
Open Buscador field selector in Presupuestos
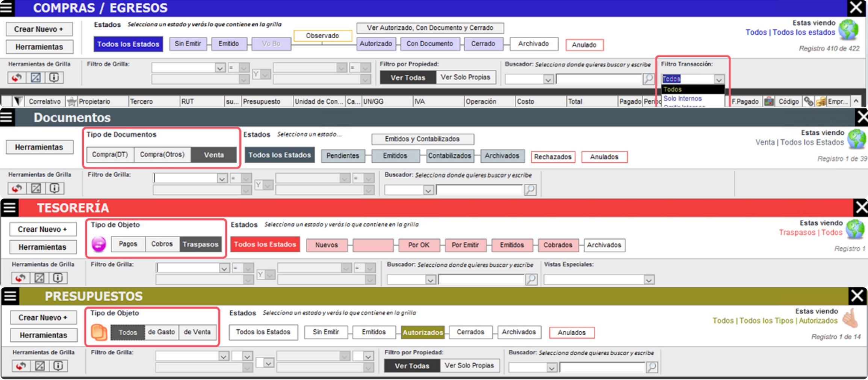coord(552,368)
